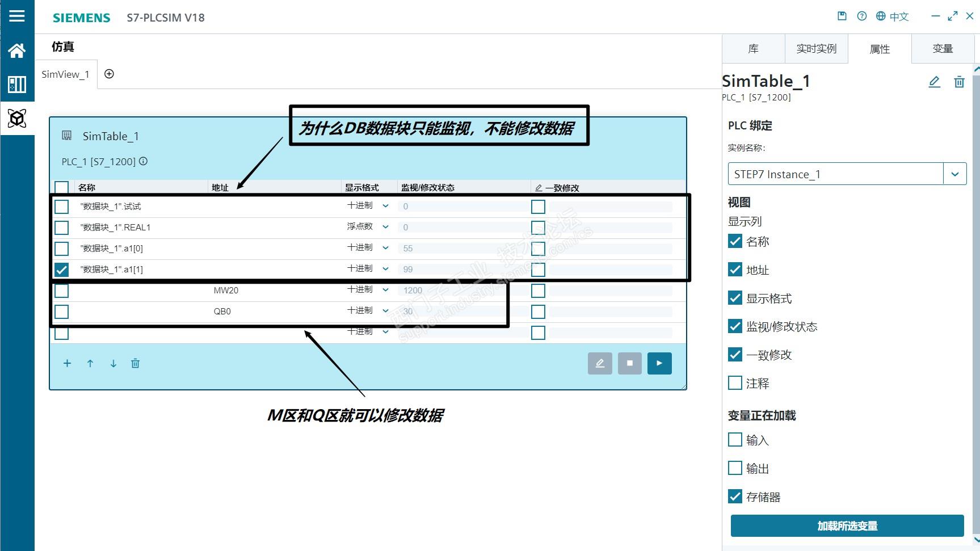980x551 pixels.
Task: Click the MW20 address cell
Action: click(226, 291)
